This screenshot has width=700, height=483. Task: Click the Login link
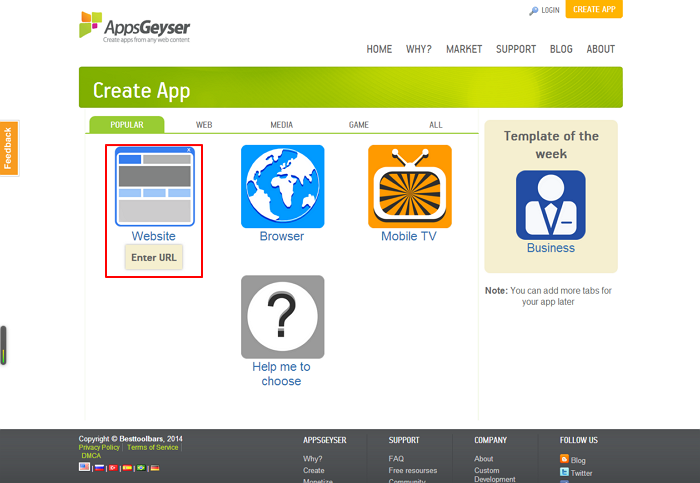pos(550,10)
